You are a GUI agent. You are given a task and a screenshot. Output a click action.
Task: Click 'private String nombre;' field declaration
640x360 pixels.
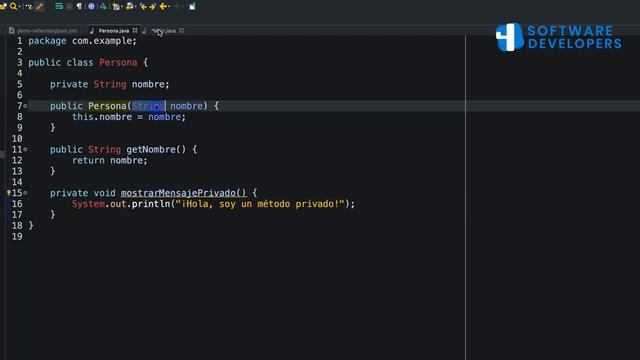(x=109, y=84)
